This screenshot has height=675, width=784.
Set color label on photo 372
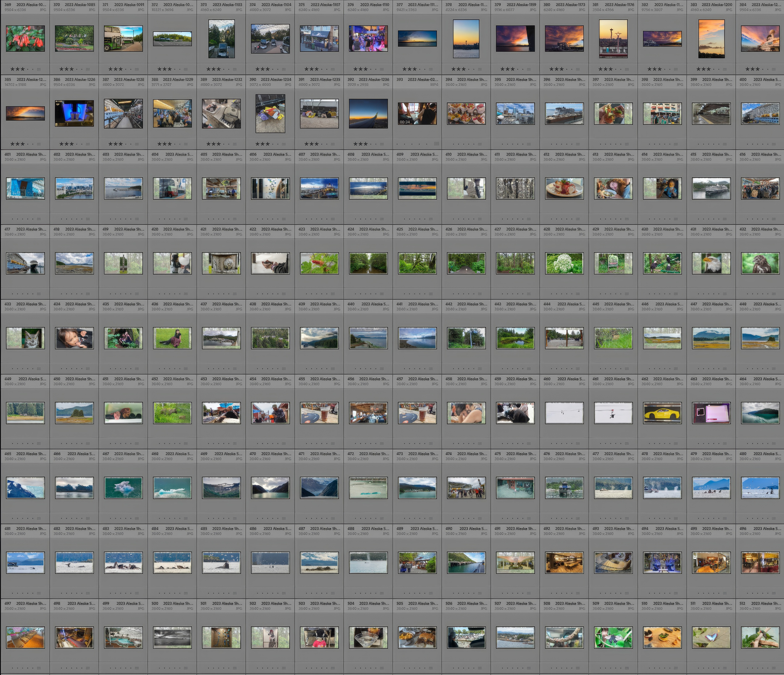(x=186, y=69)
